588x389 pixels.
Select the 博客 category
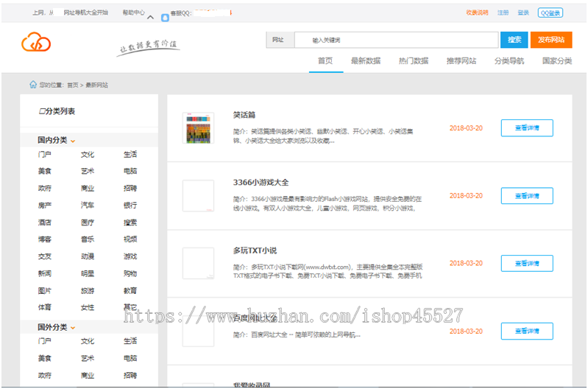coord(45,239)
